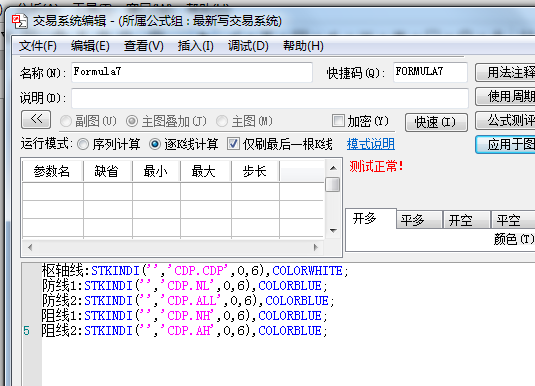Click the code line starting with 阻线1
The image size is (535, 386).
click(x=185, y=316)
